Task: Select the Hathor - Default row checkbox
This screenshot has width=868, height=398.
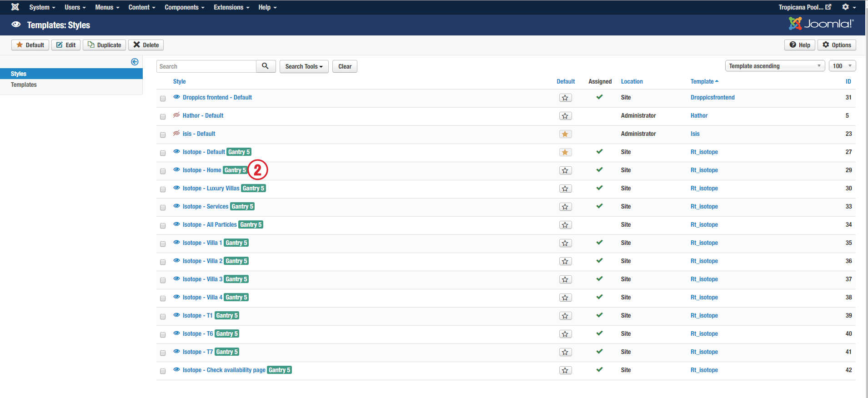Action: pyautogui.click(x=163, y=117)
